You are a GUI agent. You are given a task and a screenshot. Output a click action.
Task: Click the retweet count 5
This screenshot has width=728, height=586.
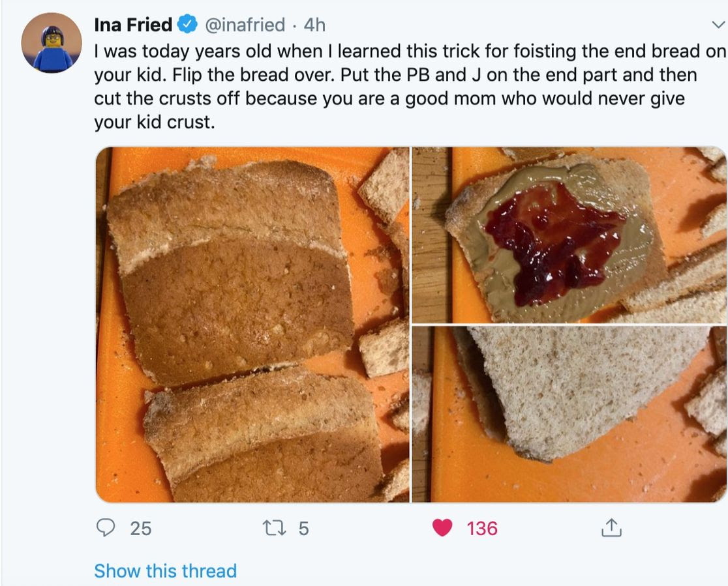304,528
